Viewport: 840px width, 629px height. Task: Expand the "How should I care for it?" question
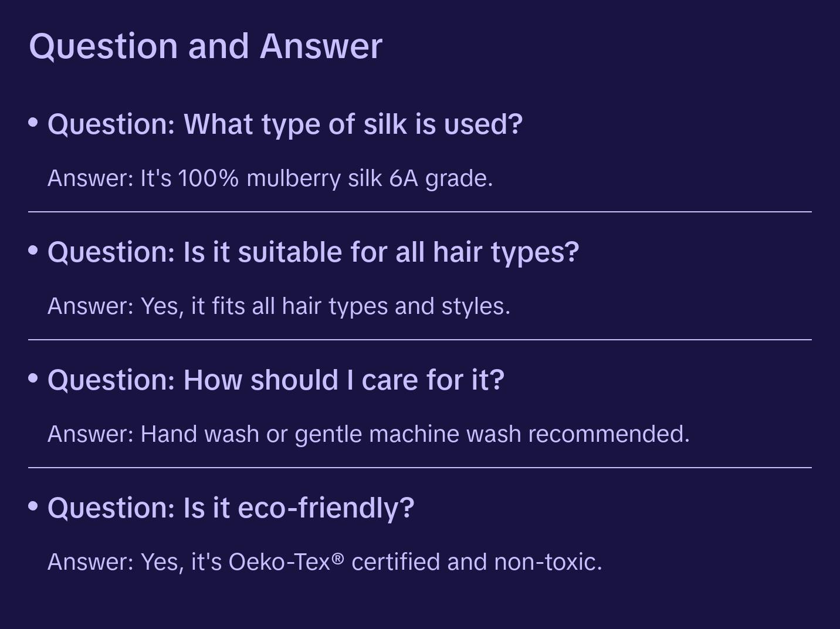276,380
